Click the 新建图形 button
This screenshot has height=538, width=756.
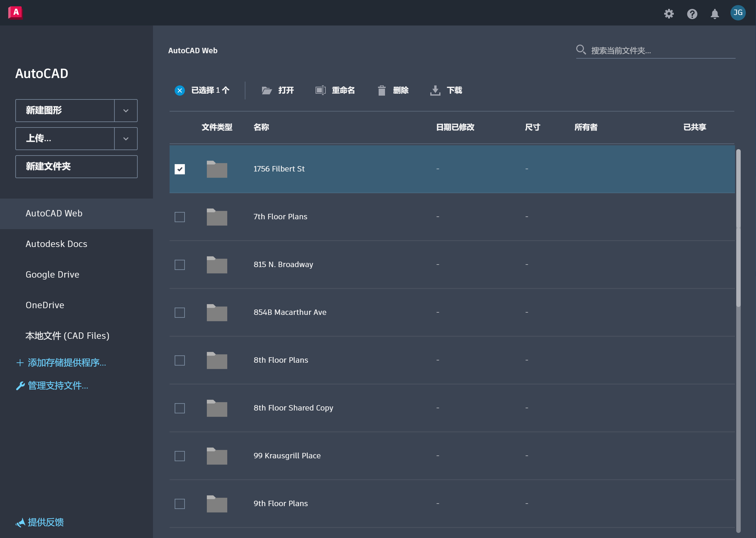[65, 111]
